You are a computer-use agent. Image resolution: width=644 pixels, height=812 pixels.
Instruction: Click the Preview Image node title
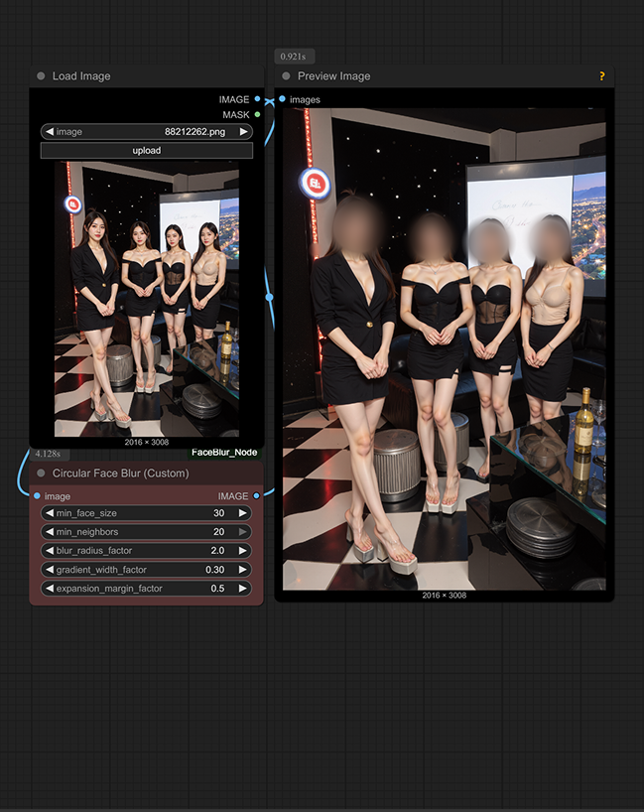pos(333,76)
